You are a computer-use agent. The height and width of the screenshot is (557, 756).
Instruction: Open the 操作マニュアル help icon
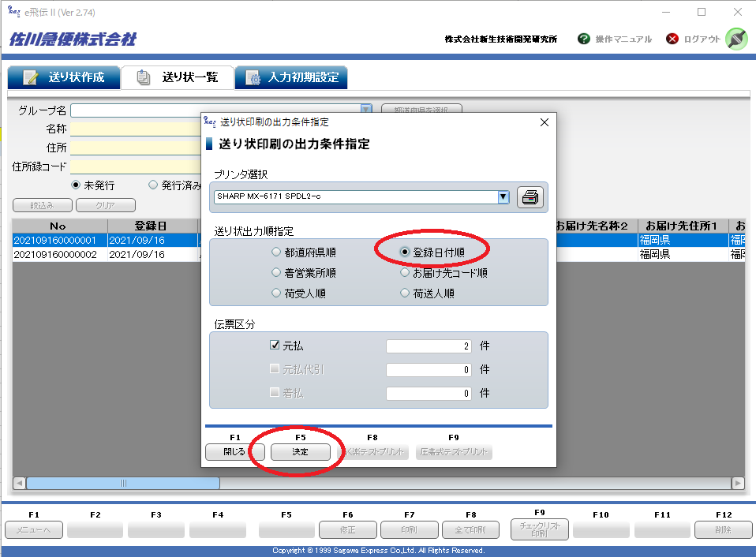(584, 39)
